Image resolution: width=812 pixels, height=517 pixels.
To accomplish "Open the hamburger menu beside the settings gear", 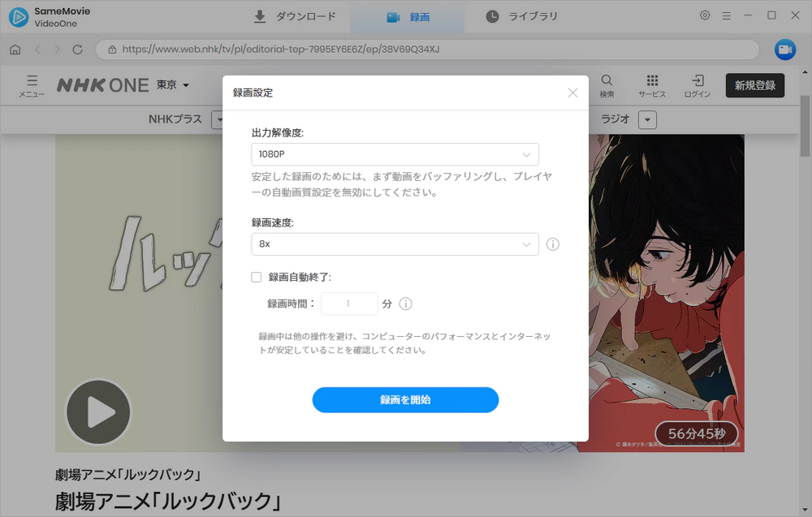I will (727, 15).
